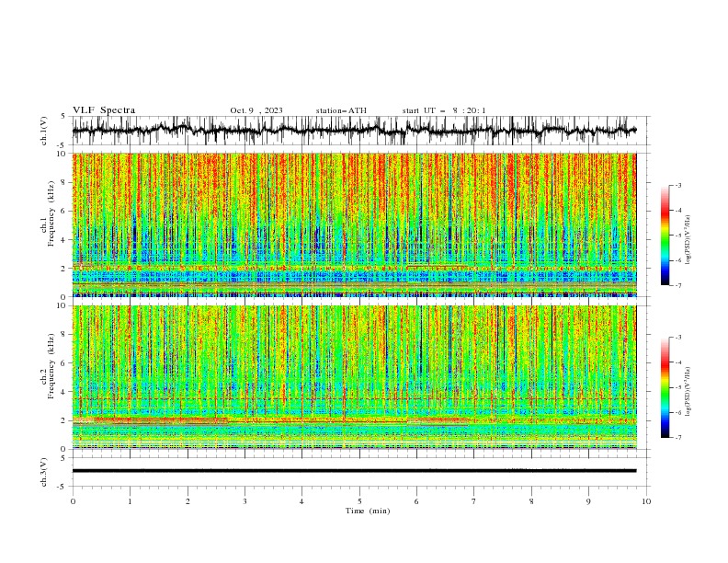Click the "2" kHz tick on ch.2 spectrogram

click(x=65, y=420)
